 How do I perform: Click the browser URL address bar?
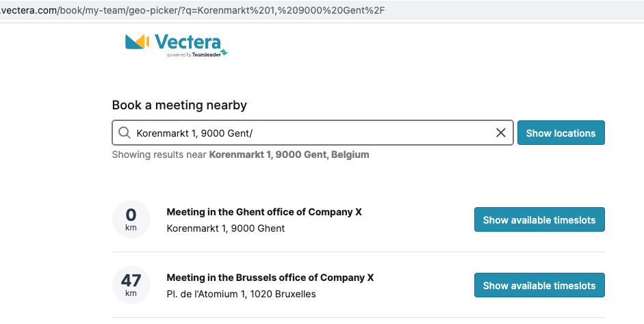click(322, 10)
